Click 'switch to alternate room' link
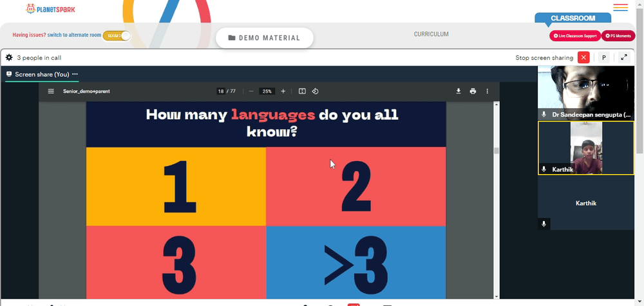The image size is (644, 306). point(74,35)
